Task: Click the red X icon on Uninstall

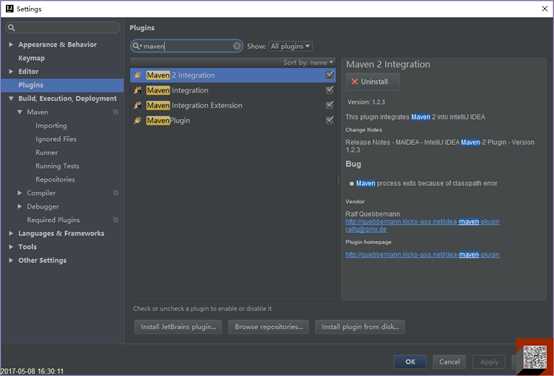Action: (355, 82)
